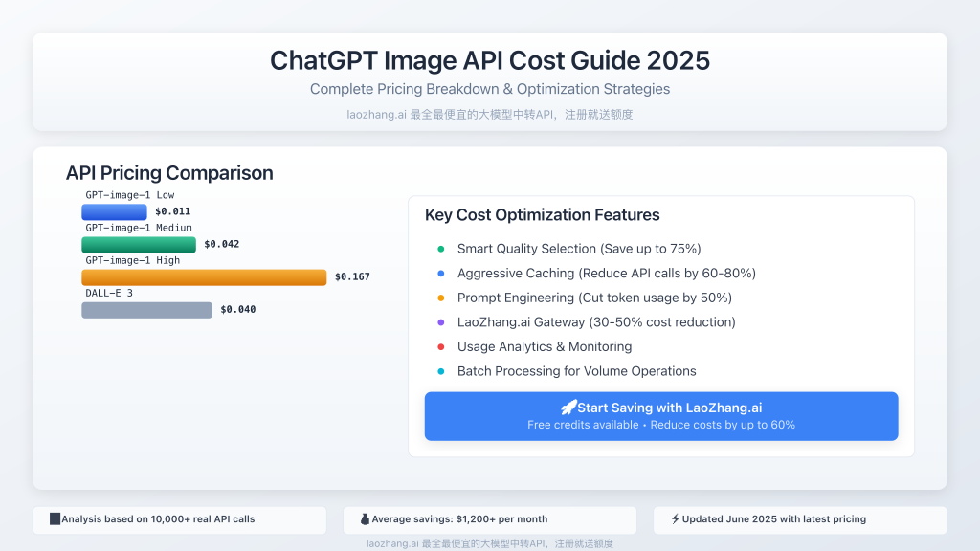Click the Aggressive Caching feature line

(607, 273)
